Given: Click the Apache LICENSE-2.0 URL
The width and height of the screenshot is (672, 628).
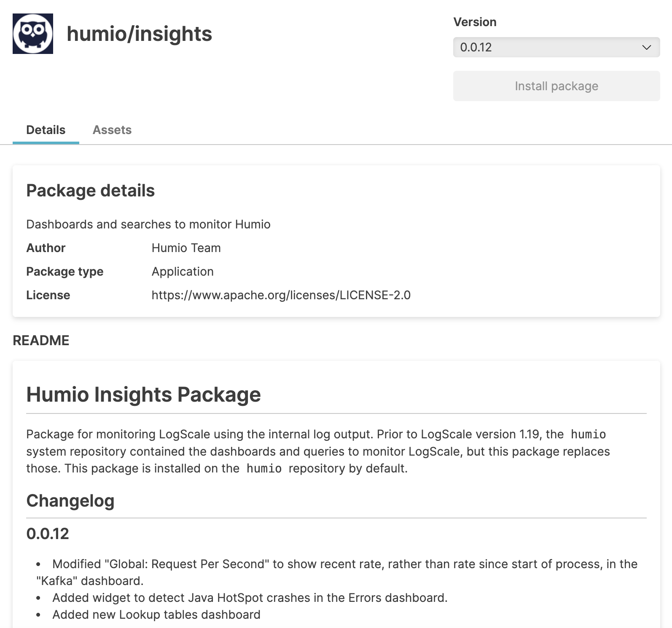Looking at the screenshot, I should click(281, 295).
